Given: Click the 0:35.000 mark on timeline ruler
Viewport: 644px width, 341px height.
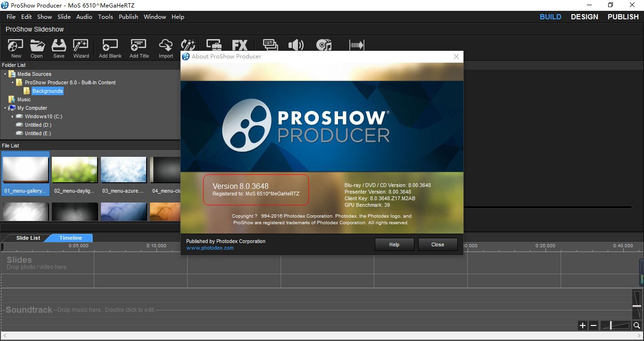Looking at the screenshot, I should pos(545,246).
